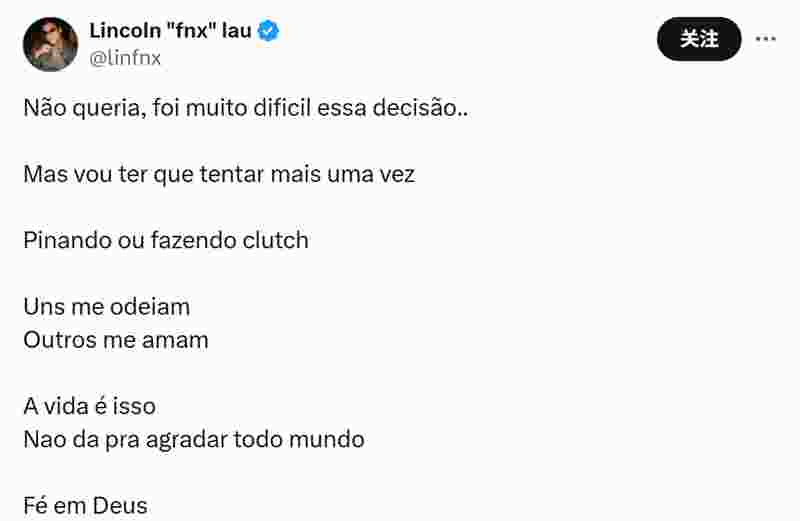800x521 pixels.
Task: Click the word "Pinando" in the tweet
Action: coord(68,240)
